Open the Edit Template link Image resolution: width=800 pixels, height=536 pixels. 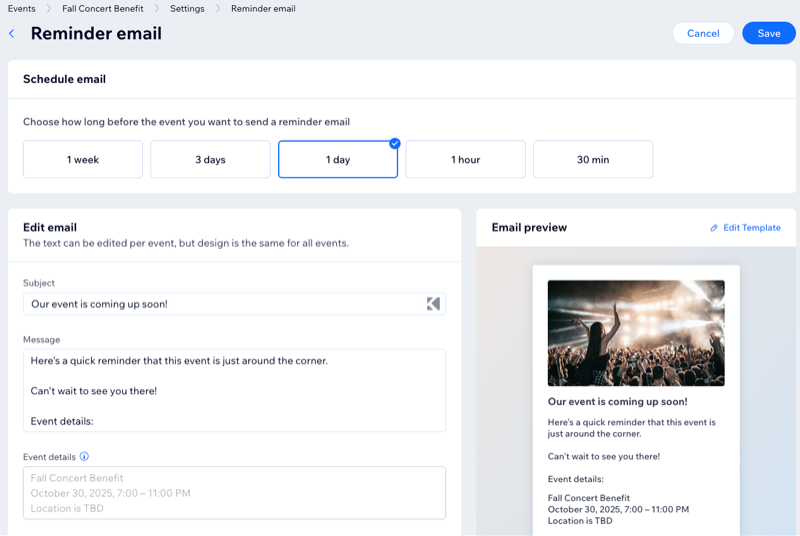tap(751, 228)
